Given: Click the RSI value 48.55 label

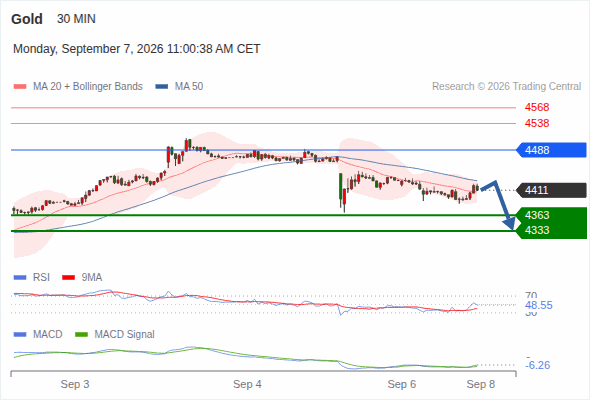Looking at the screenshot, I should pos(539,305).
